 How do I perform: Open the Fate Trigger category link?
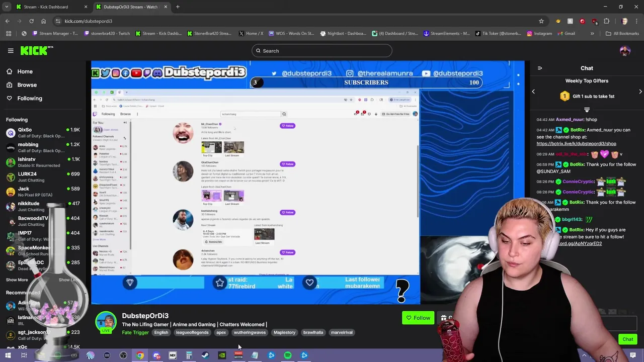click(135, 332)
